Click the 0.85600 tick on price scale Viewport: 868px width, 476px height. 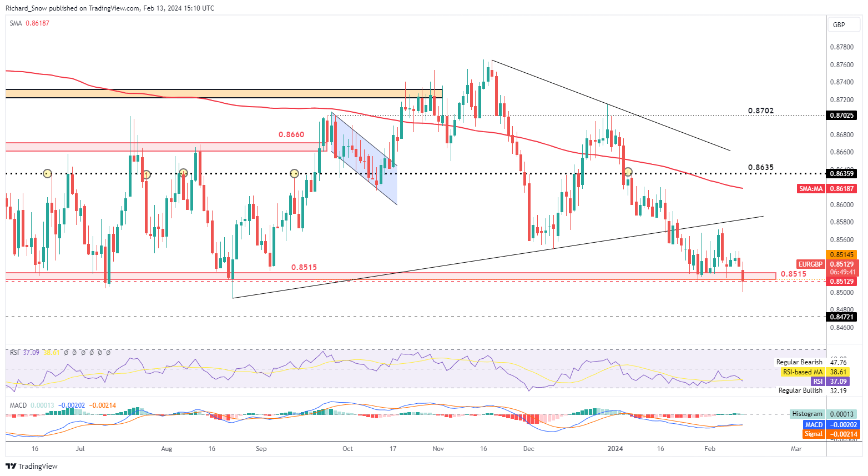click(841, 240)
